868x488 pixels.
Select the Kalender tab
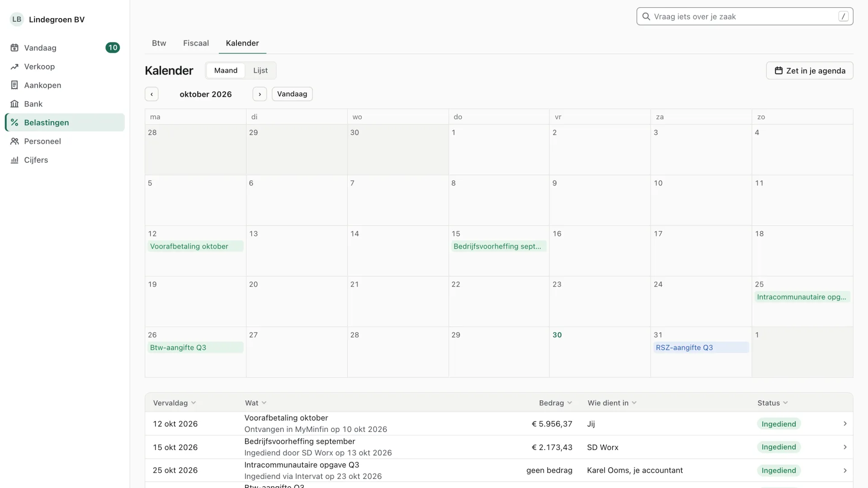pos(242,43)
